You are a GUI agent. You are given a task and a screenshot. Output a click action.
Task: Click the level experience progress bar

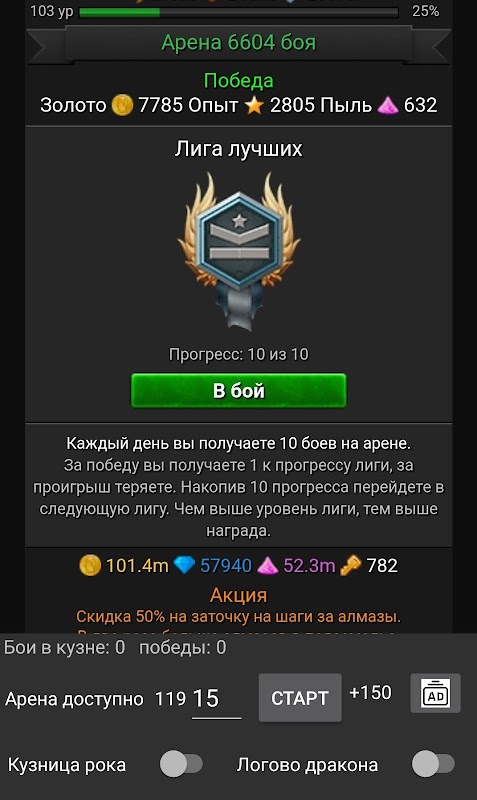tap(239, 12)
